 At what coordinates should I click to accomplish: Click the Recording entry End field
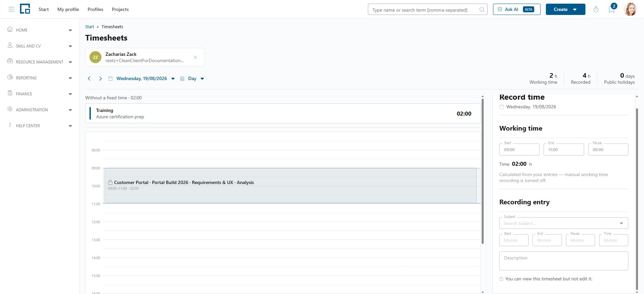pos(547,240)
